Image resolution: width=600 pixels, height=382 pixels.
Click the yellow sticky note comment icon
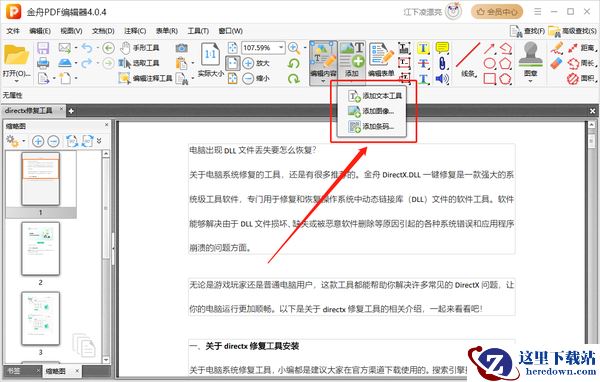point(442,48)
